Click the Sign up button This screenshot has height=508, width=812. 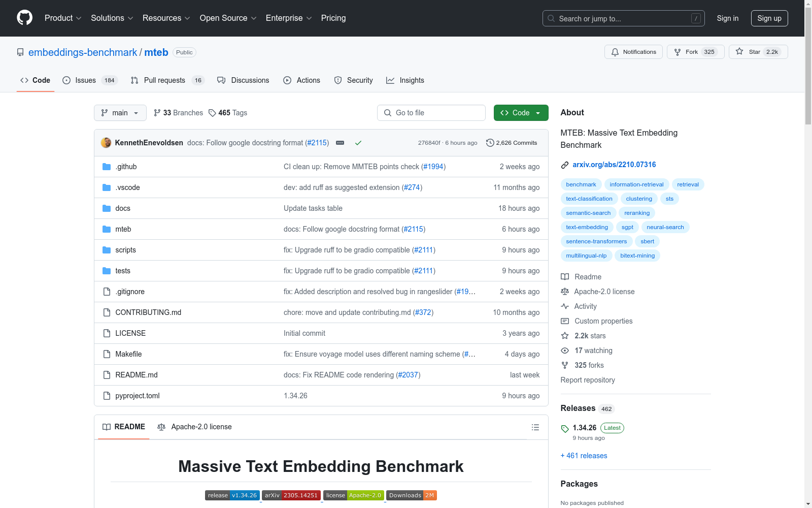pyautogui.click(x=769, y=18)
